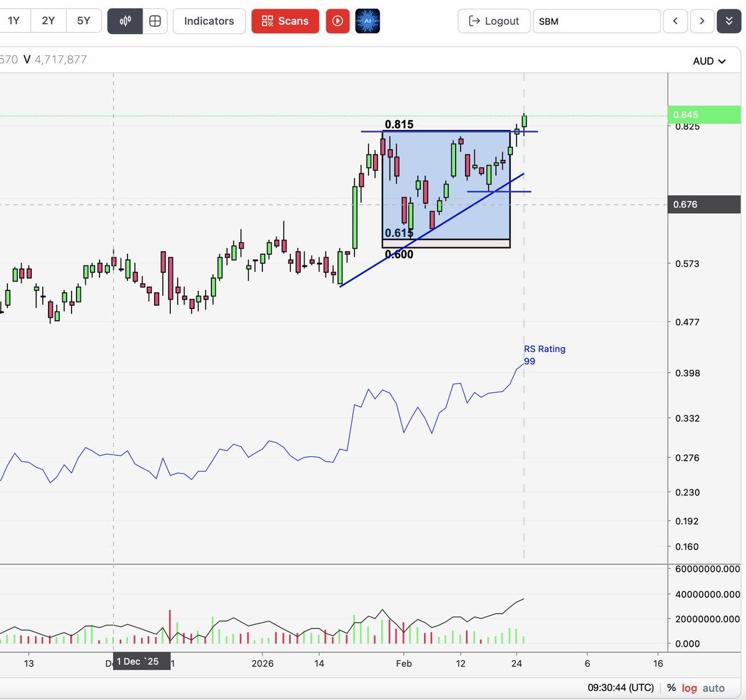The width and height of the screenshot is (746, 700).
Task: Click the red play replay icon
Action: point(338,21)
